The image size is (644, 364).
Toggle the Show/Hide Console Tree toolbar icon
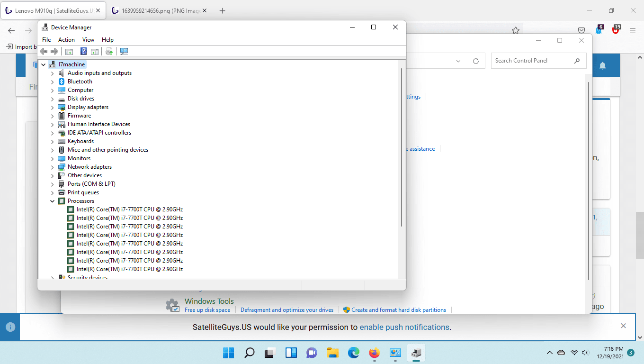[69, 51]
